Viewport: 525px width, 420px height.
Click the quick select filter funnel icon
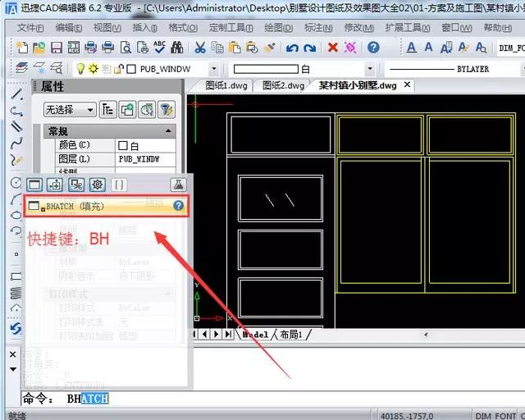click(x=167, y=110)
